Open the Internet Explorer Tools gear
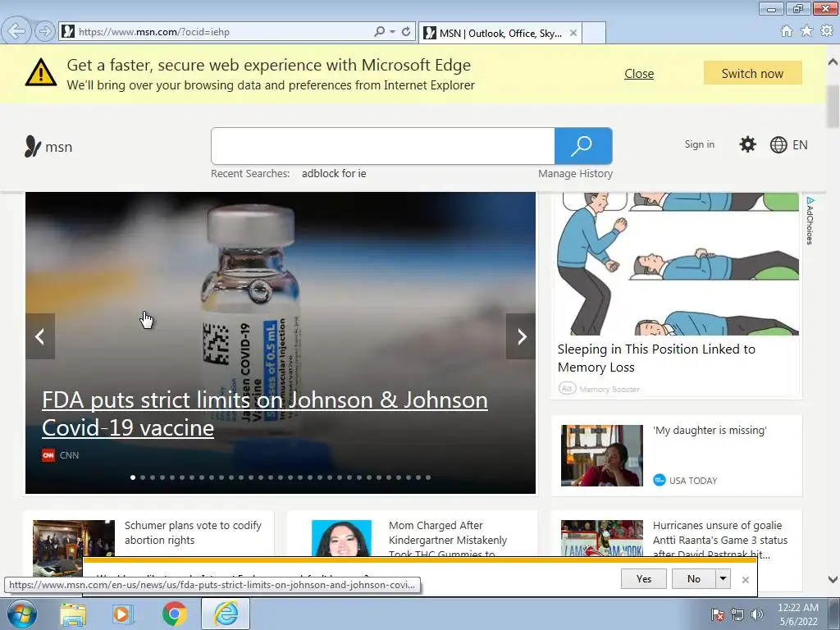 [827, 31]
